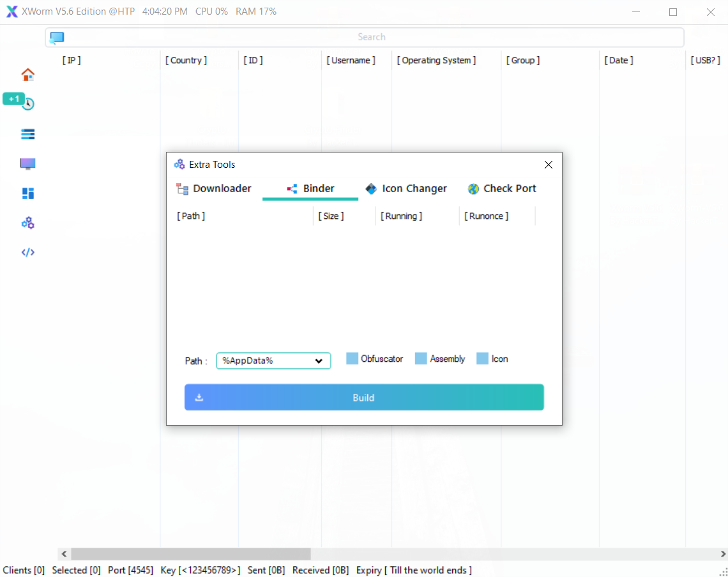Switch to the Downloader tab
The width and height of the screenshot is (728, 577).
(214, 189)
